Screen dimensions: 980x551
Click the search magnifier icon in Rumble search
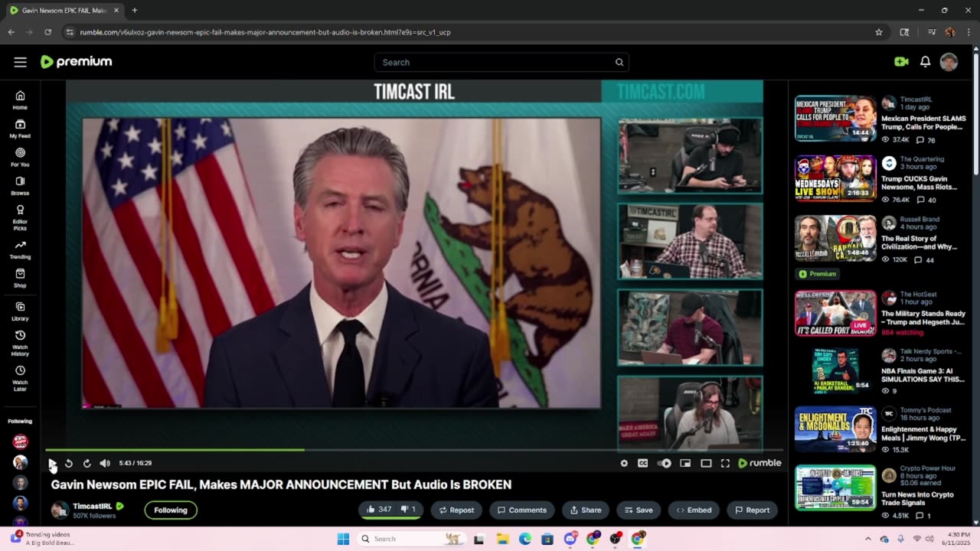pyautogui.click(x=619, y=62)
